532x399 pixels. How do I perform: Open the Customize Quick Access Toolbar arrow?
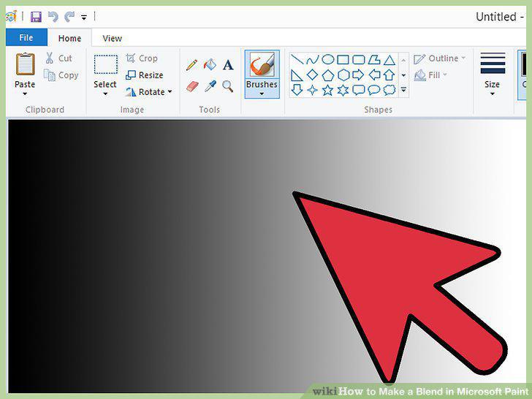click(x=84, y=17)
